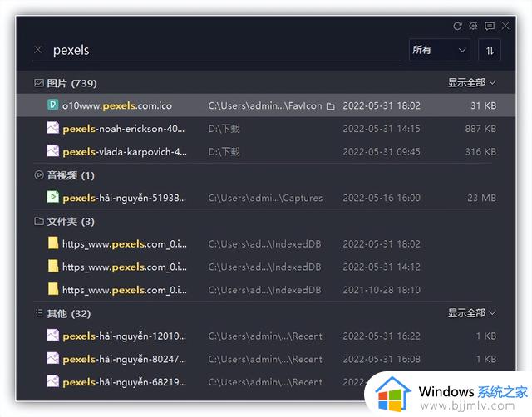Click date 2022-05-16 16:00
The width and height of the screenshot is (532, 417).
[x=382, y=198]
